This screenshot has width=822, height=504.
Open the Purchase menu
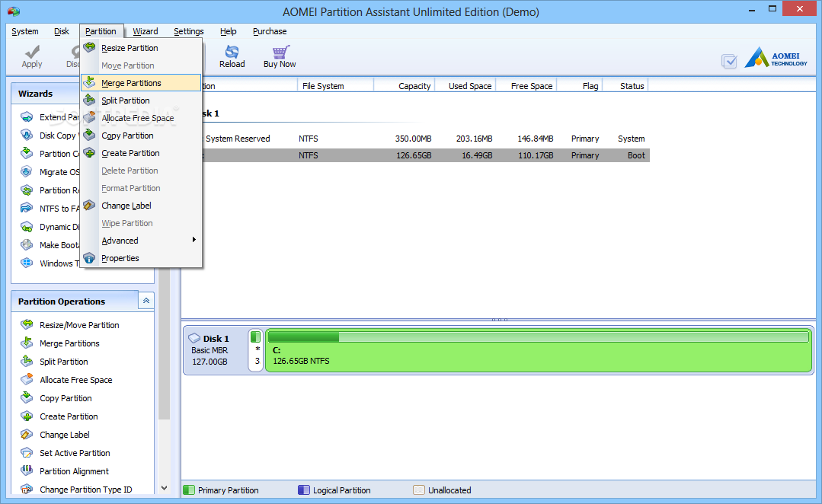pos(270,31)
